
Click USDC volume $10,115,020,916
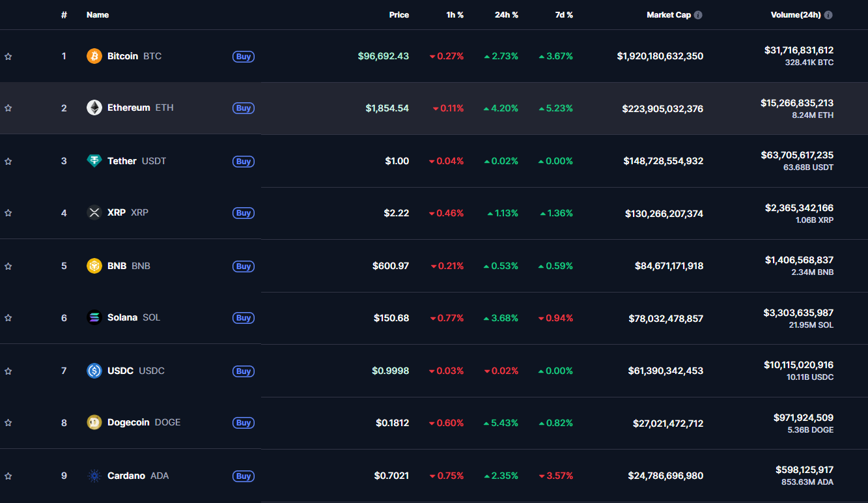click(x=798, y=365)
